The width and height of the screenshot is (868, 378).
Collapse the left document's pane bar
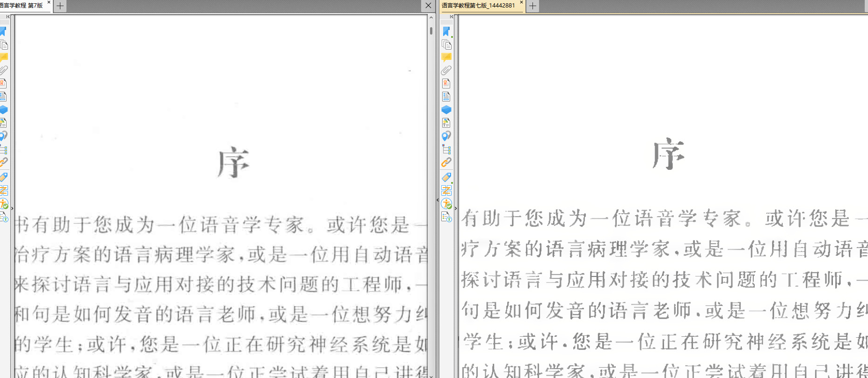[7, 17]
